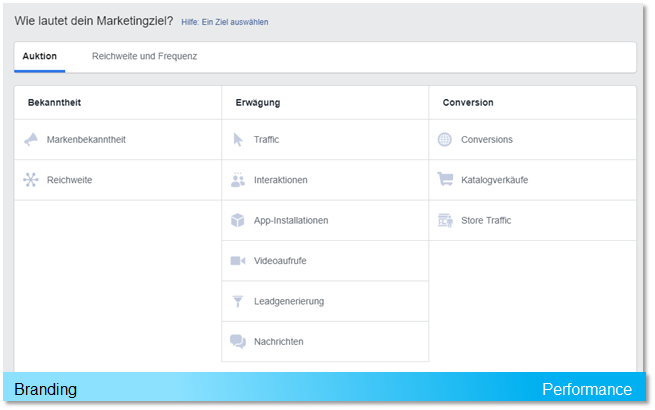This screenshot has width=655, height=410.
Task: Click the Conversion column header
Action: [x=468, y=103]
